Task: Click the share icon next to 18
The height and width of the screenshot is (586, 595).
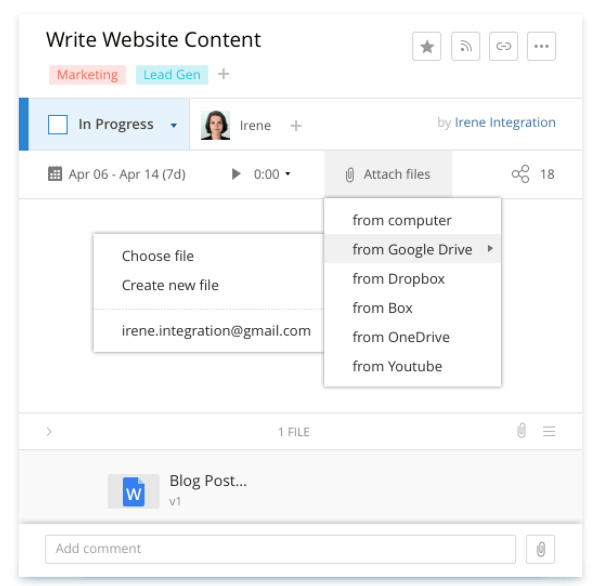Action: click(x=520, y=174)
